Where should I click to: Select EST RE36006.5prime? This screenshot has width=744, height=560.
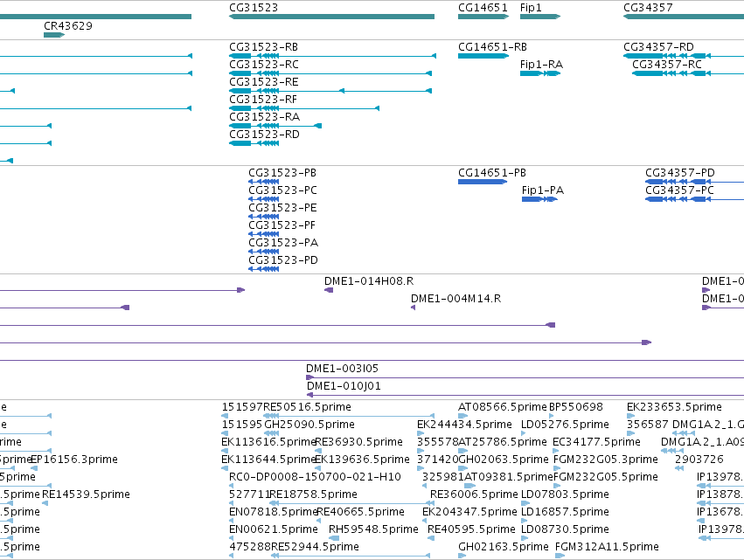click(x=474, y=494)
